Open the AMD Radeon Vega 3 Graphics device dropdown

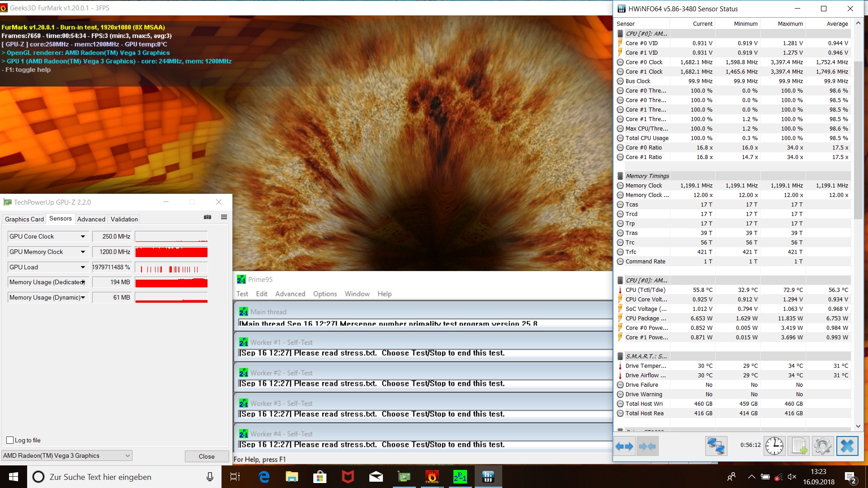click(67, 455)
